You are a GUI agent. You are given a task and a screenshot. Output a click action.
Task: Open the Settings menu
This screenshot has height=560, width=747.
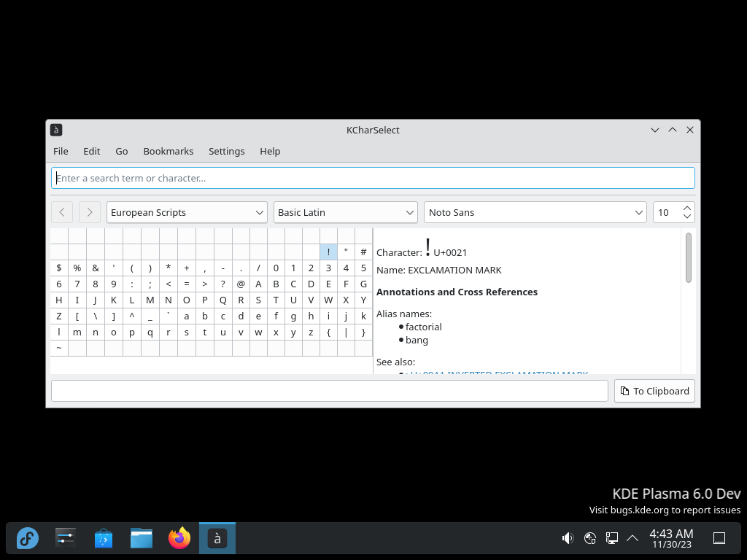point(226,151)
